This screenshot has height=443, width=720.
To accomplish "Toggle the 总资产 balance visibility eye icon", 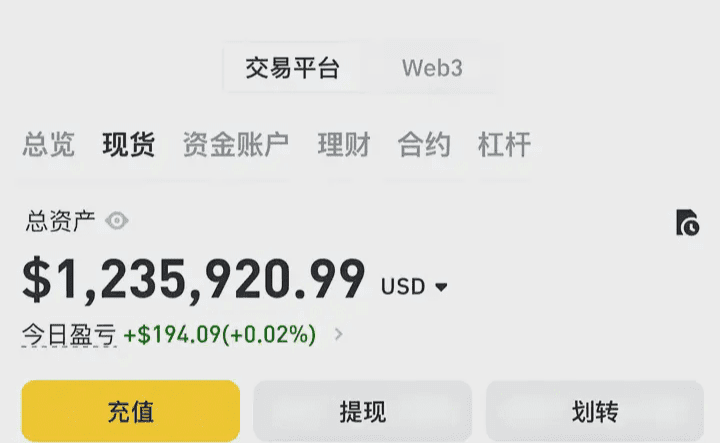I will coord(117,221).
